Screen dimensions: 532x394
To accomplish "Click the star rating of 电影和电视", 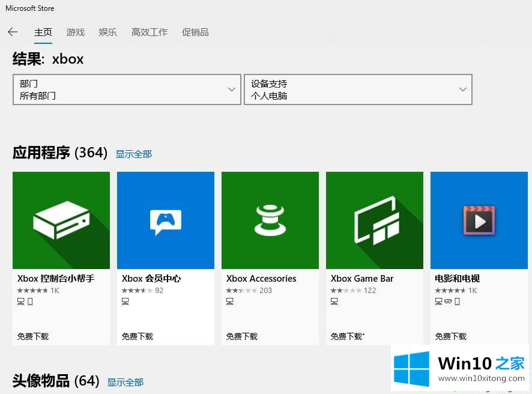I will click(450, 291).
